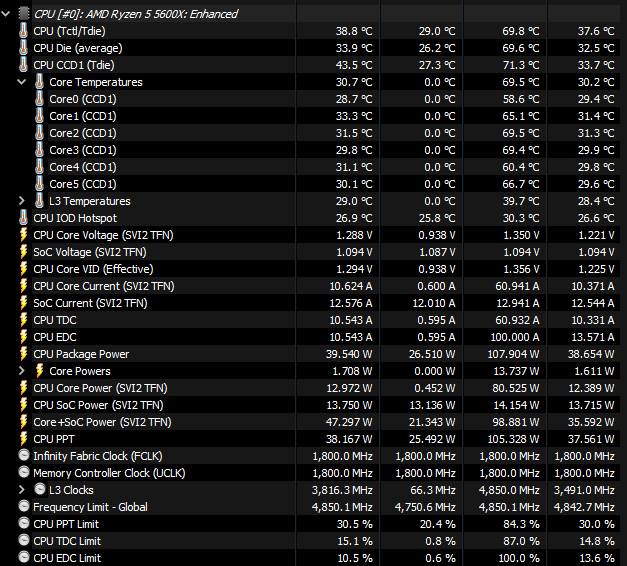The width and height of the screenshot is (627, 566).
Task: Select the CPU Die (average) label
Action: [78, 48]
